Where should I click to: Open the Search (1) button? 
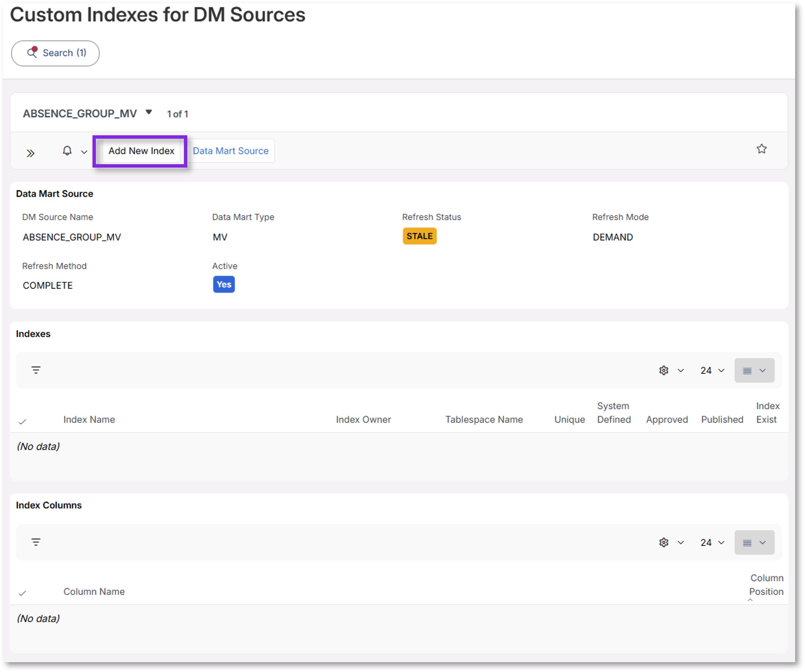pyautogui.click(x=55, y=53)
